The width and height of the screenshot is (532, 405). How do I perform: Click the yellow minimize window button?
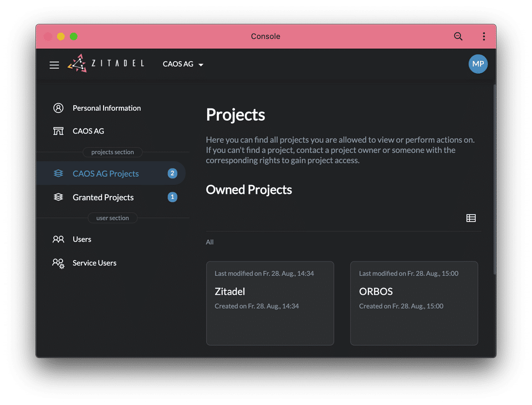coord(61,37)
